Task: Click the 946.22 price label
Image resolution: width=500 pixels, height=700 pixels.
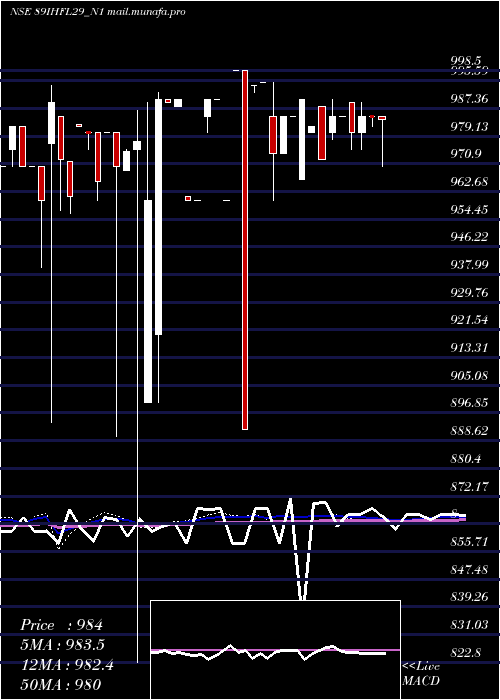Action: tap(469, 237)
